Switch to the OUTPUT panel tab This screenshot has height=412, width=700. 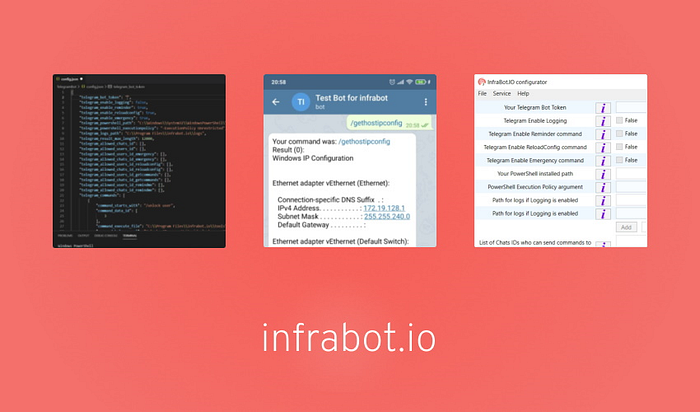click(83, 236)
